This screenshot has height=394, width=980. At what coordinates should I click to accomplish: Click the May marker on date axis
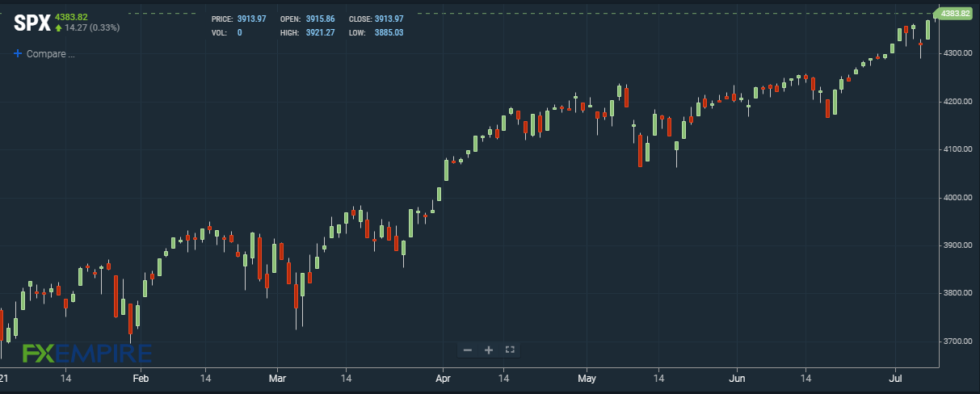587,378
